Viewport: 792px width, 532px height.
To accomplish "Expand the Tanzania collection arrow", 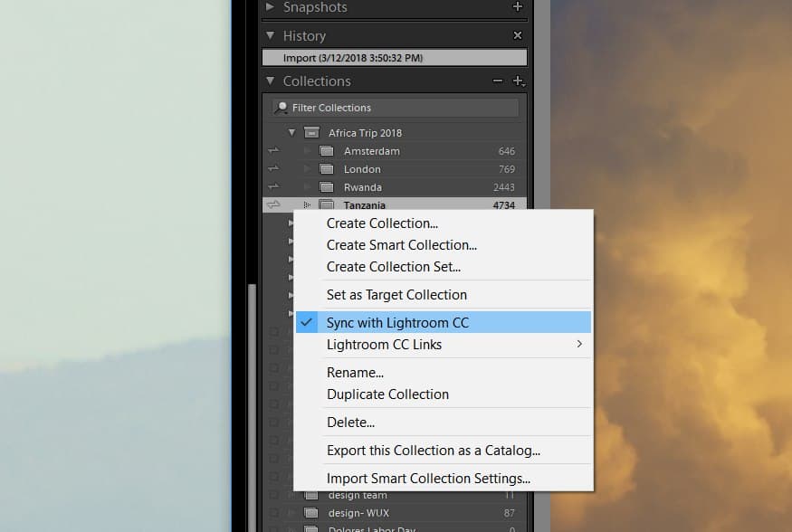I will pyautogui.click(x=307, y=204).
